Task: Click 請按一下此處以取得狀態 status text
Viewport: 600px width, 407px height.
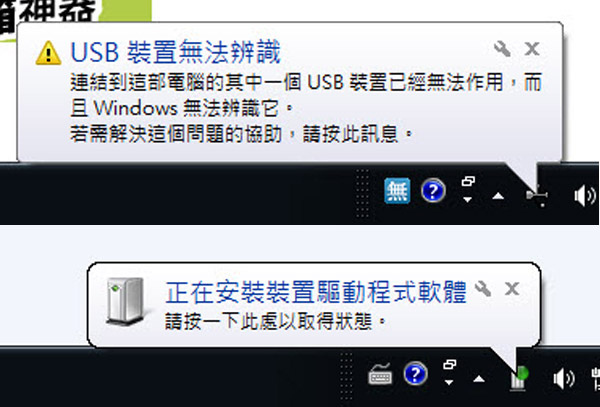Action: coord(275,321)
